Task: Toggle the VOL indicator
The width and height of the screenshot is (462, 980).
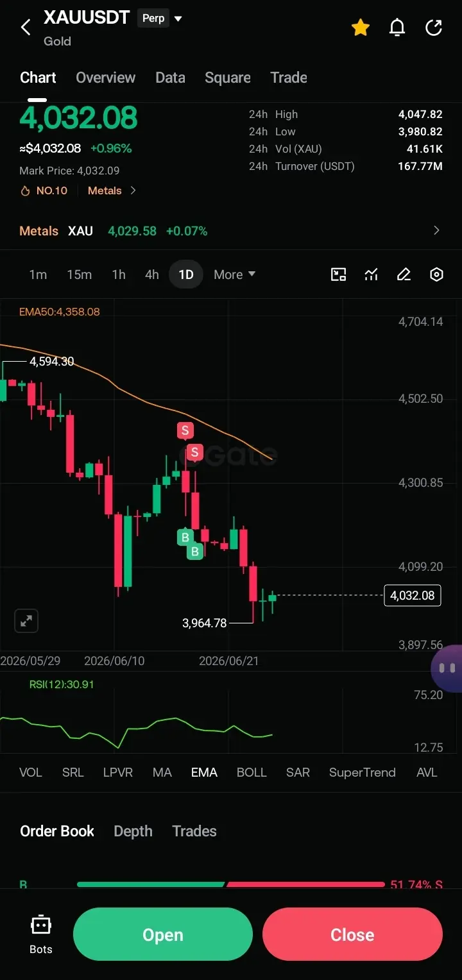Action: (x=30, y=772)
